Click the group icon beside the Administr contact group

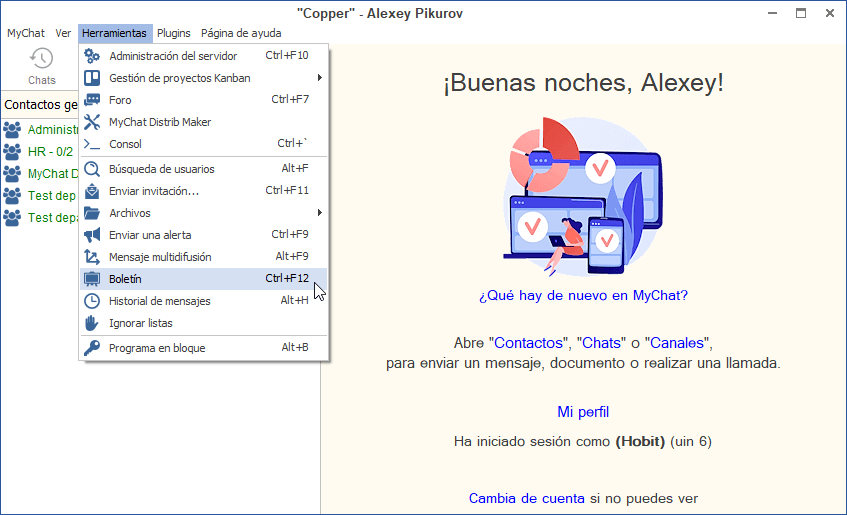click(12, 130)
